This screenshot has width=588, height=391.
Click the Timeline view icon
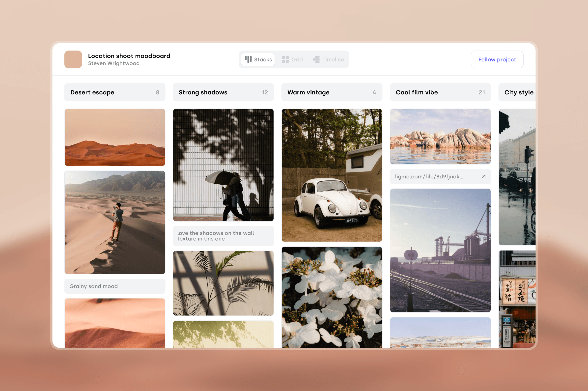coord(316,59)
